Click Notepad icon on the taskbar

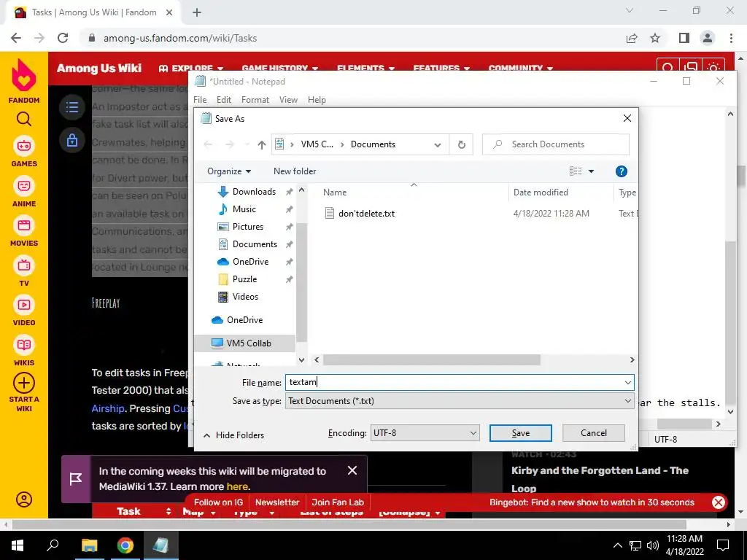tap(160, 545)
